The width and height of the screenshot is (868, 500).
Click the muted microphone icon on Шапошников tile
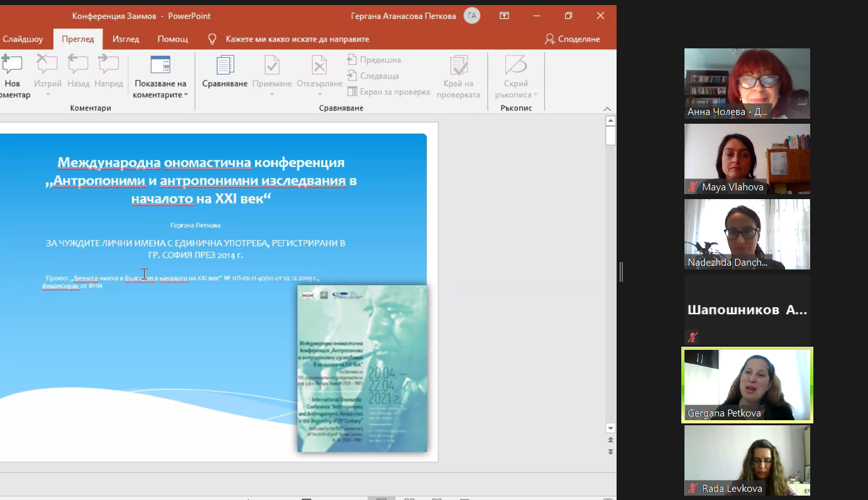693,337
